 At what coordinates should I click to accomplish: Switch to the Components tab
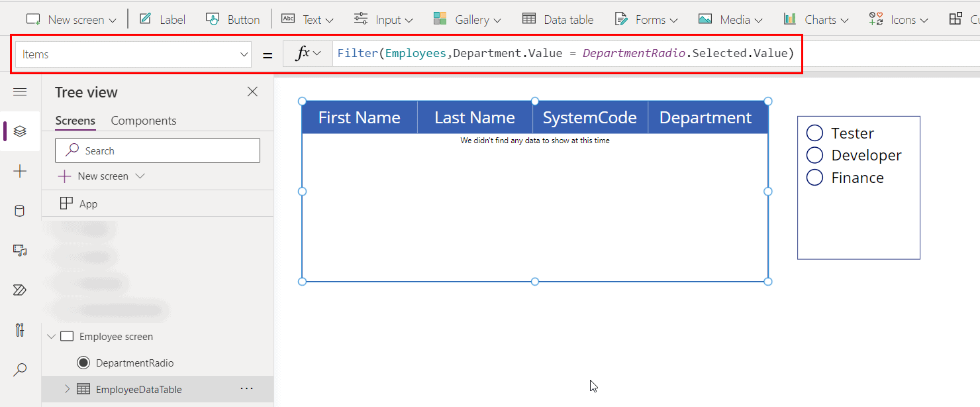pos(143,120)
